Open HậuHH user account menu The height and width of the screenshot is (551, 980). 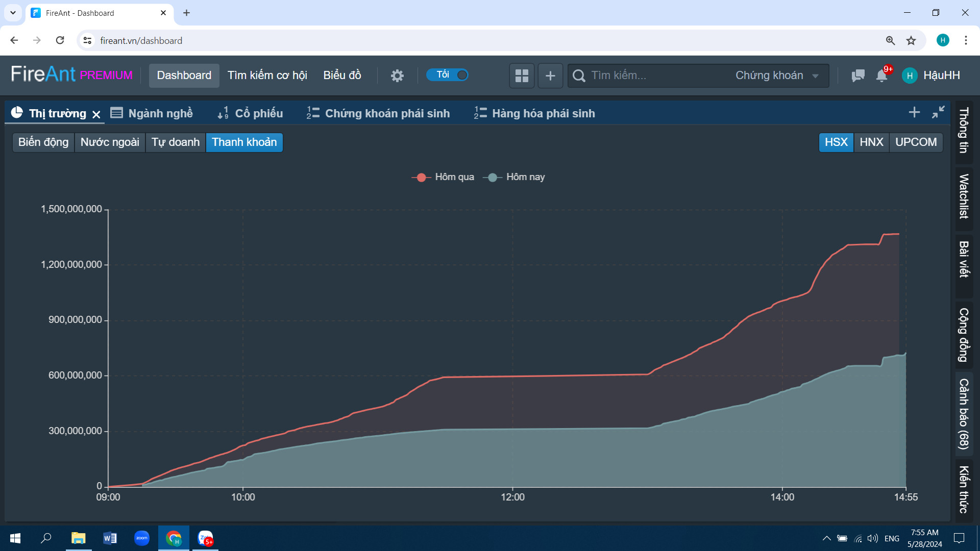(932, 76)
